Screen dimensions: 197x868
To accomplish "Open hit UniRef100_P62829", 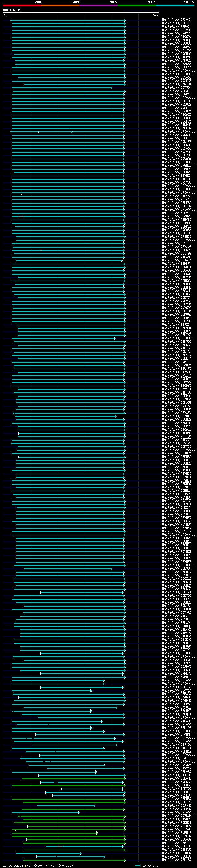I will [x=177, y=104].
